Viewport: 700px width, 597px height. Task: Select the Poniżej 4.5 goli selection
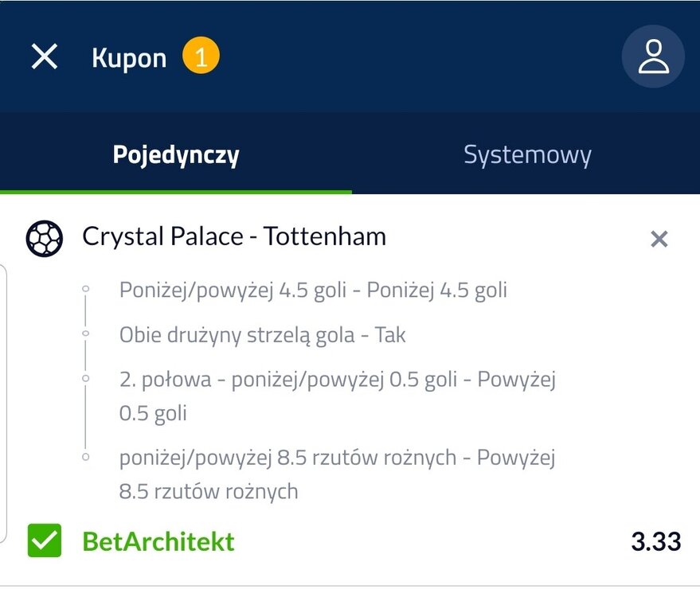pos(313,290)
